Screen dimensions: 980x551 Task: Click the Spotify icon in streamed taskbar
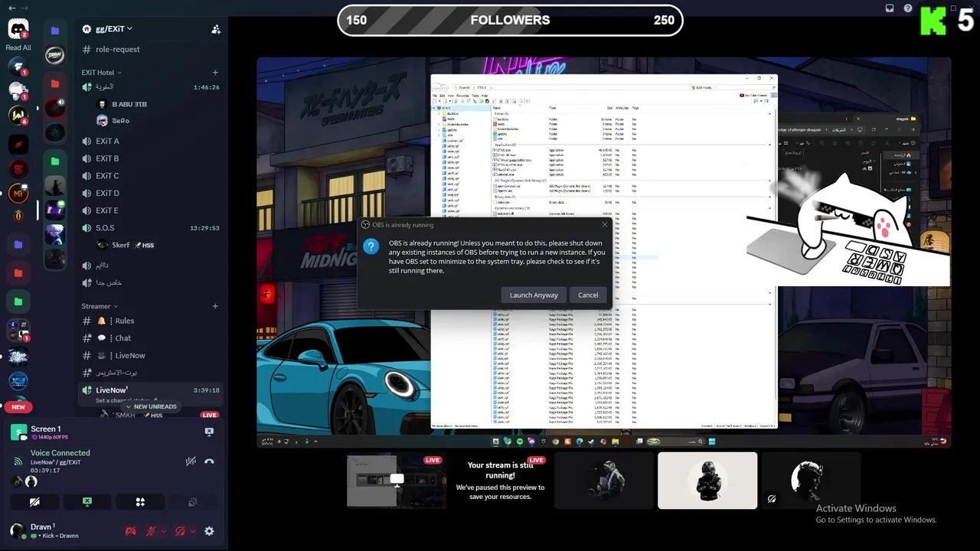click(x=519, y=442)
